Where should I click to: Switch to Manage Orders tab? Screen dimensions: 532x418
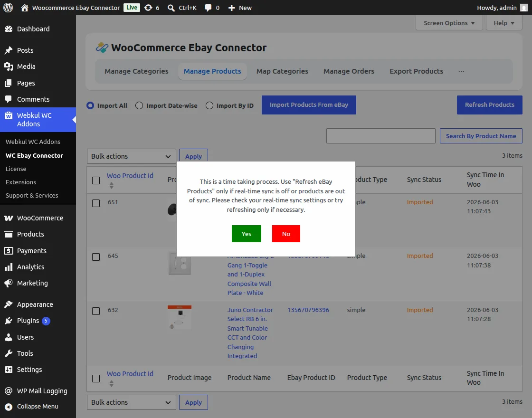point(349,71)
